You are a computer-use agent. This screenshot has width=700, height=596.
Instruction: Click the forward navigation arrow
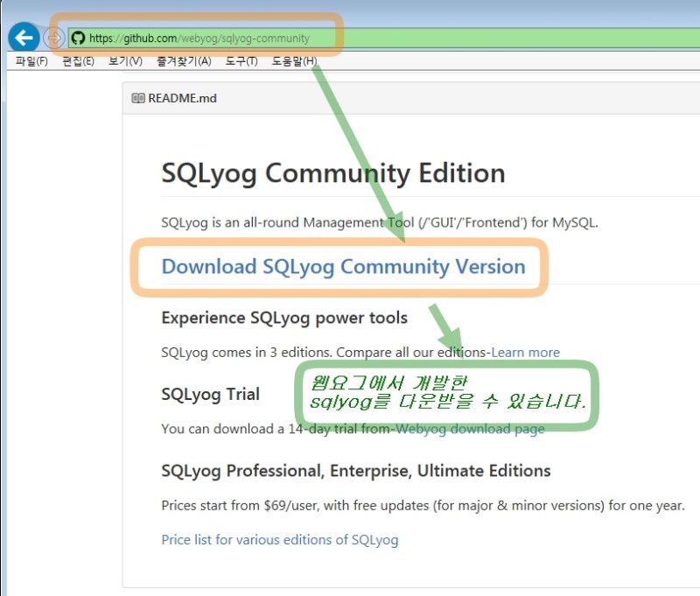coord(53,38)
